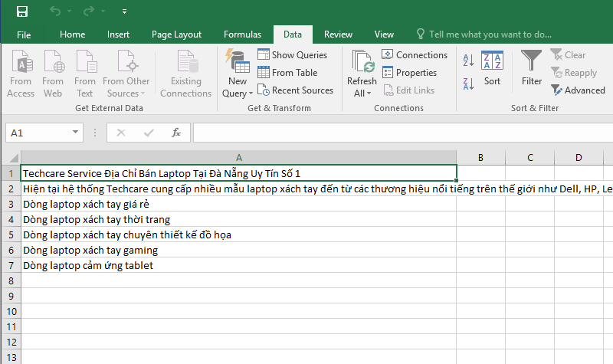Select cell starting 'Hiện tại hệ thống Techcare'
Viewport: 613px width, 364px height.
click(239, 189)
